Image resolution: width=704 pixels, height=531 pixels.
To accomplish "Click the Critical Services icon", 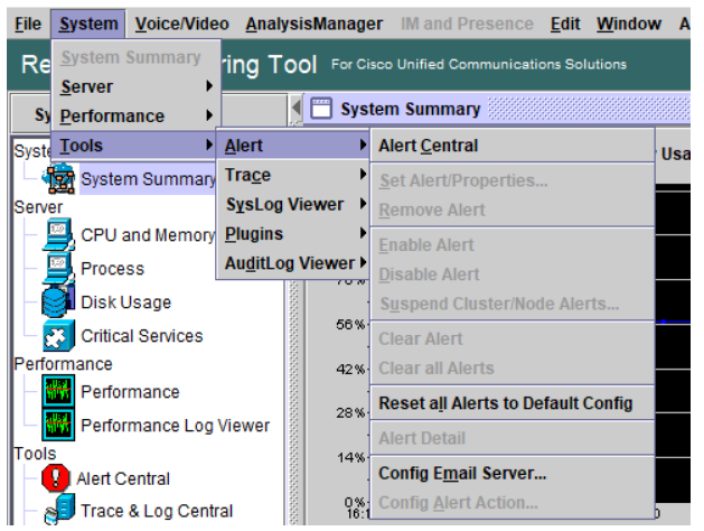I will pos(58,336).
